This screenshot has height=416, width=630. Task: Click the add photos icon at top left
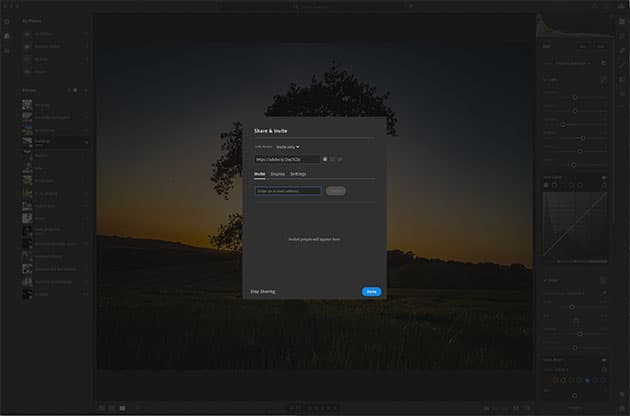point(7,21)
